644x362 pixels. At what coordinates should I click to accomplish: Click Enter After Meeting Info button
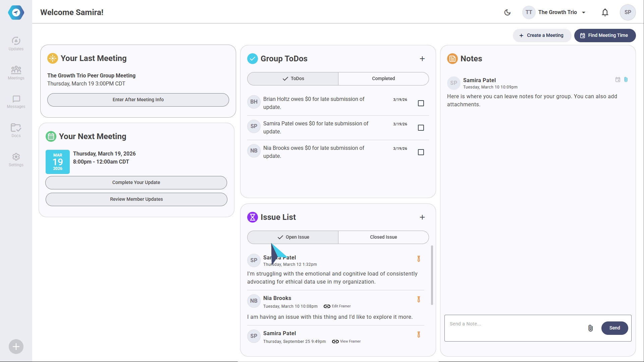138,100
